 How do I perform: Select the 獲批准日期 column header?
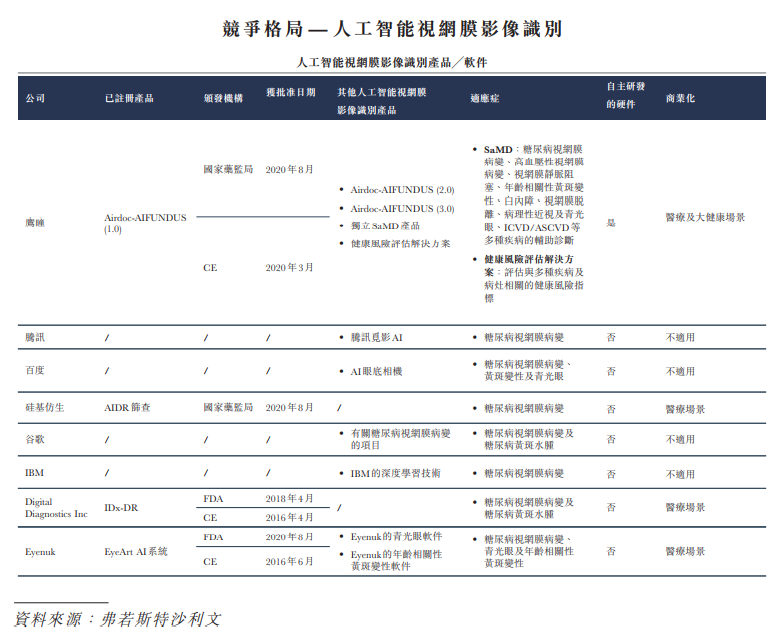[x=291, y=92]
